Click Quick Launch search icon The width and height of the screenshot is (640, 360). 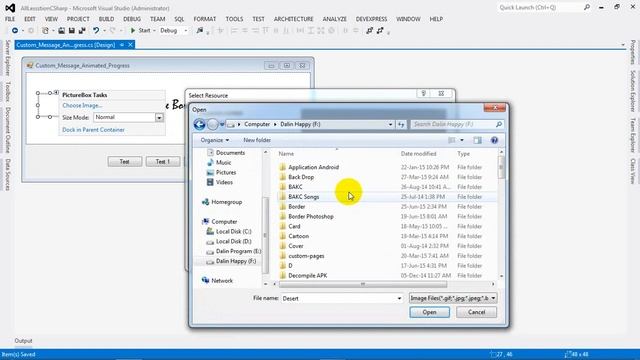pyautogui.click(x=587, y=7)
